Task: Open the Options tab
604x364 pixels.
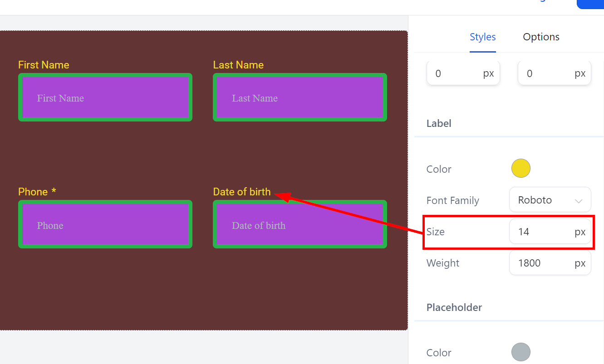Action: click(x=541, y=37)
